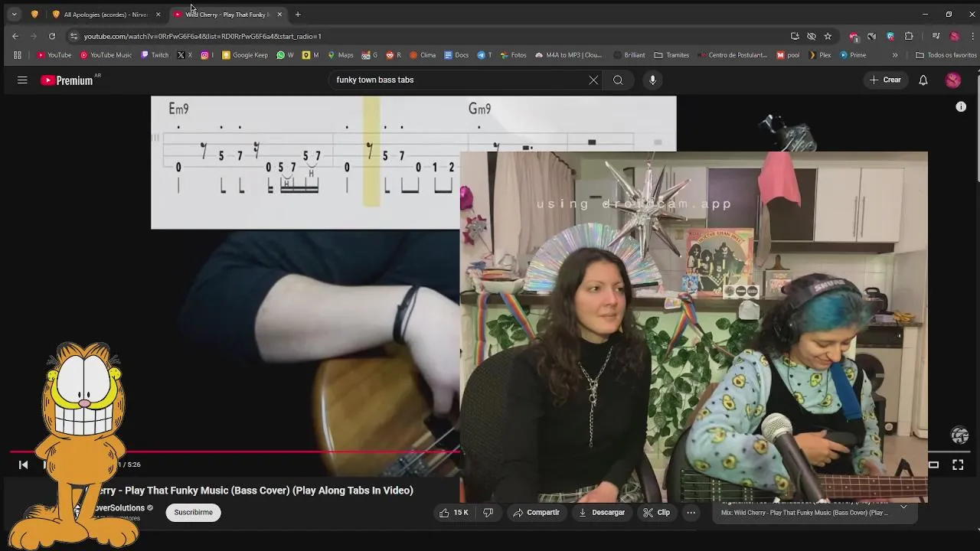Show hidden bookmarks with the chevron
The height and width of the screenshot is (551, 980).
click(895, 55)
